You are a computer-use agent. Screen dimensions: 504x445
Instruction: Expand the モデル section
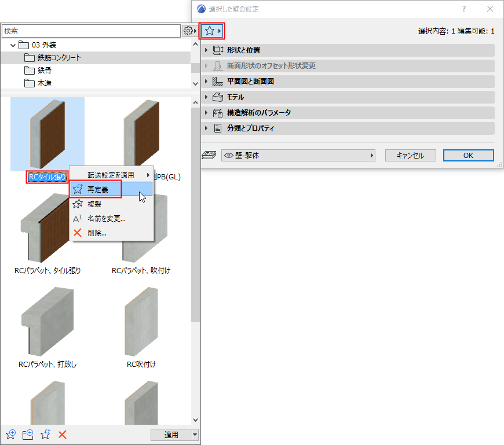click(206, 97)
